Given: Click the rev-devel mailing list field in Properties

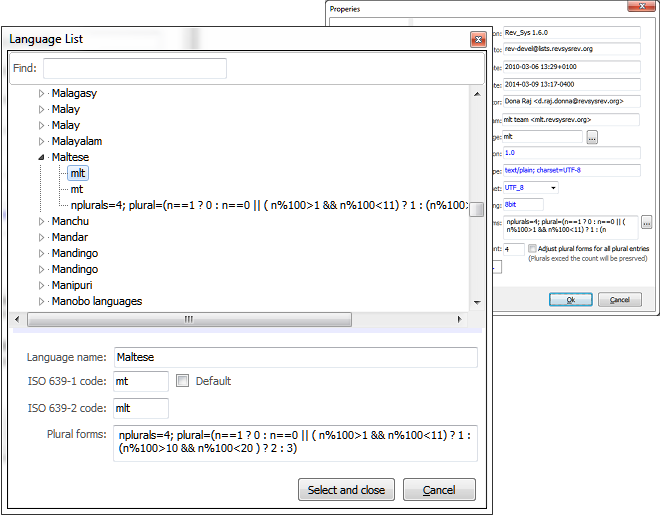Looking at the screenshot, I should coord(571,49).
